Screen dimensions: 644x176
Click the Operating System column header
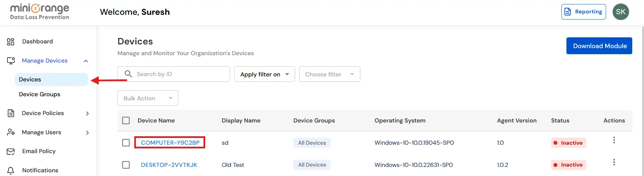coord(400,120)
